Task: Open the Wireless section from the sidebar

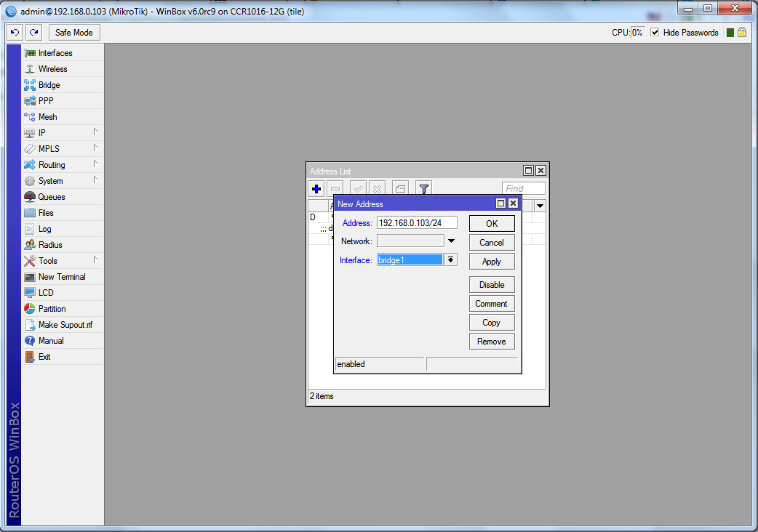Action: coord(52,69)
